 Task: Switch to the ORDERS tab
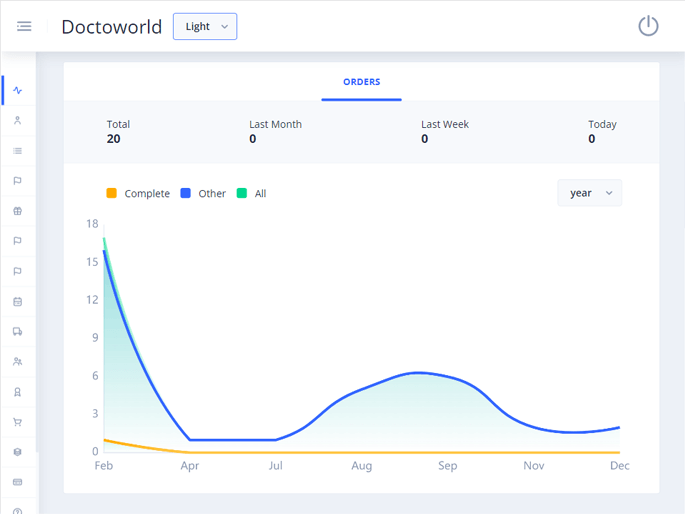[x=361, y=82]
